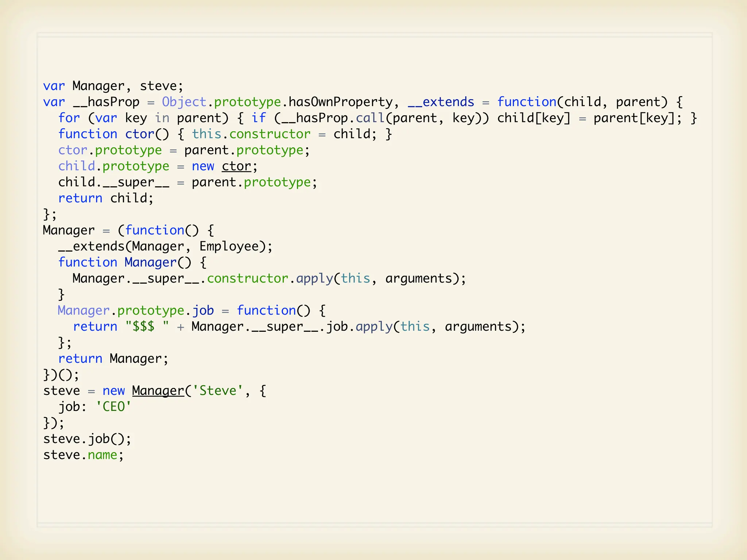The height and width of the screenshot is (560, 747).
Task: Click the '})();' line
Action: 61,375
